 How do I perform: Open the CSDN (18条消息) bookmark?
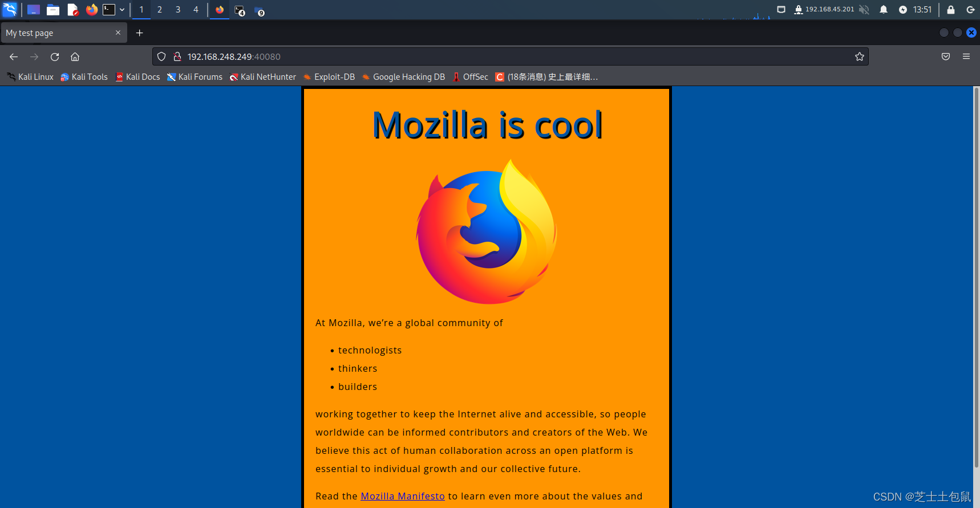546,77
